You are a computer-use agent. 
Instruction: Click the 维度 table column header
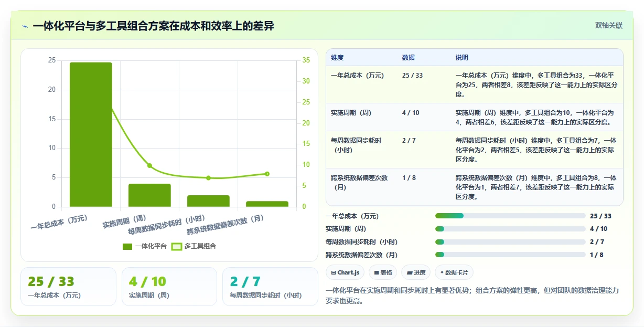pos(337,58)
